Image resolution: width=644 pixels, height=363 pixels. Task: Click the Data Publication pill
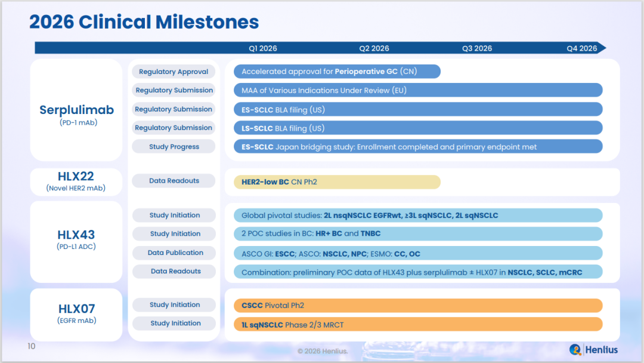pyautogui.click(x=174, y=253)
